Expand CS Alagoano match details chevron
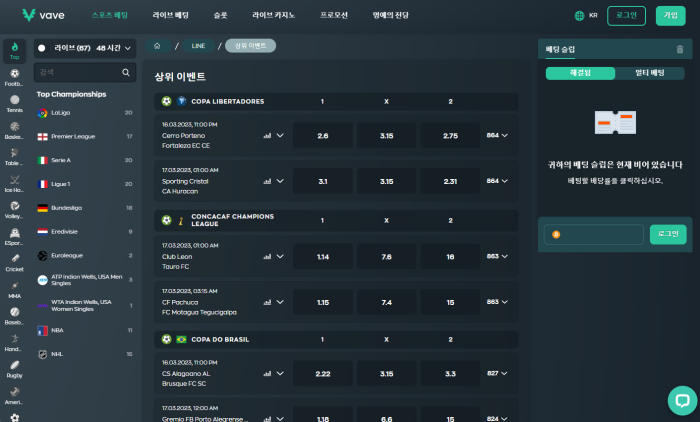 280,373
